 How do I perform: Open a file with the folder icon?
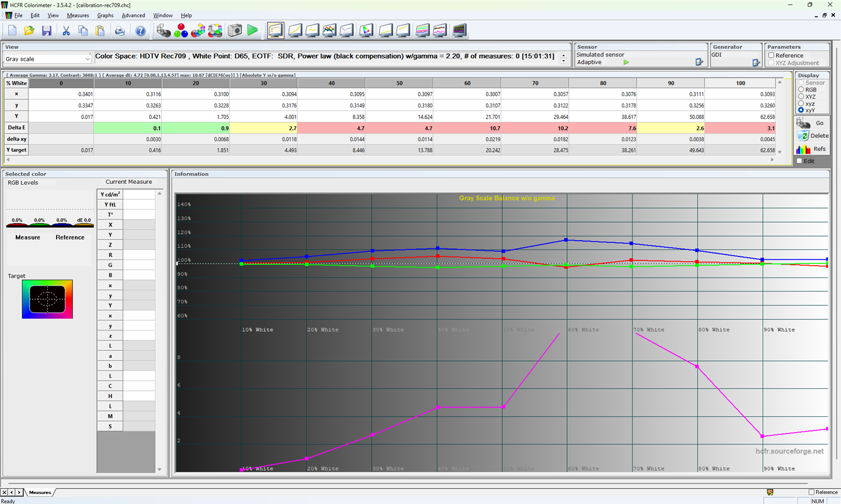point(29,30)
